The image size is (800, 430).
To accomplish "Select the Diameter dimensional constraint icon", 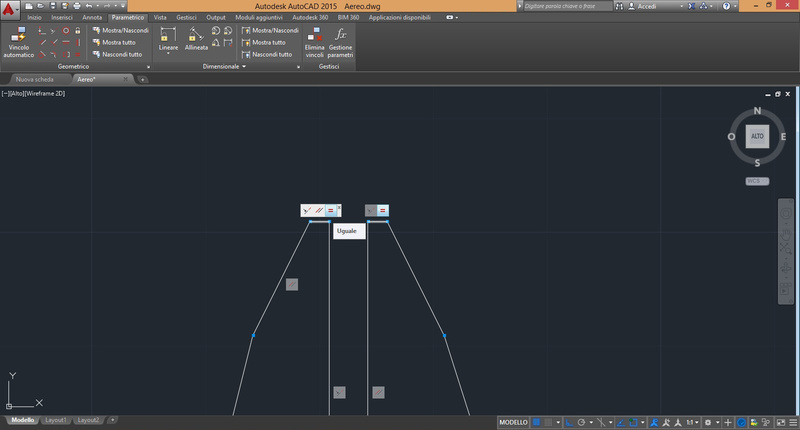I will [x=228, y=31].
